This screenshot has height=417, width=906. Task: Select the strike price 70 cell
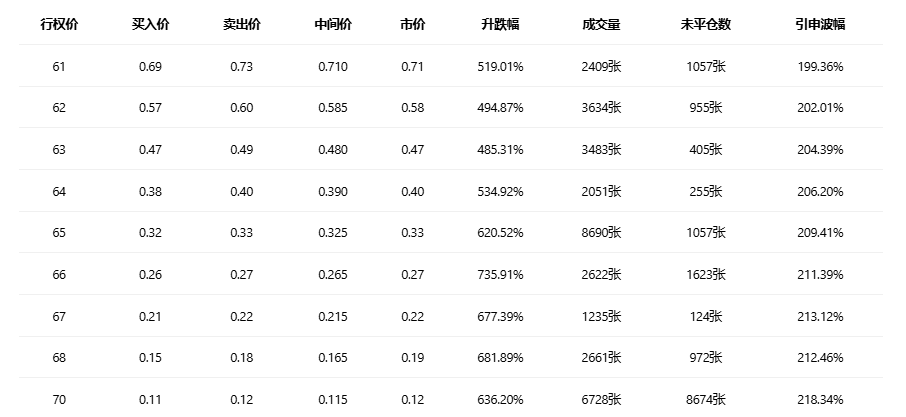click(59, 399)
